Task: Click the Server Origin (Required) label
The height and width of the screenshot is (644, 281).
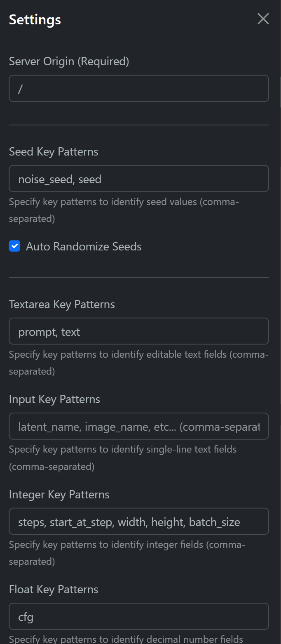Action: (69, 61)
